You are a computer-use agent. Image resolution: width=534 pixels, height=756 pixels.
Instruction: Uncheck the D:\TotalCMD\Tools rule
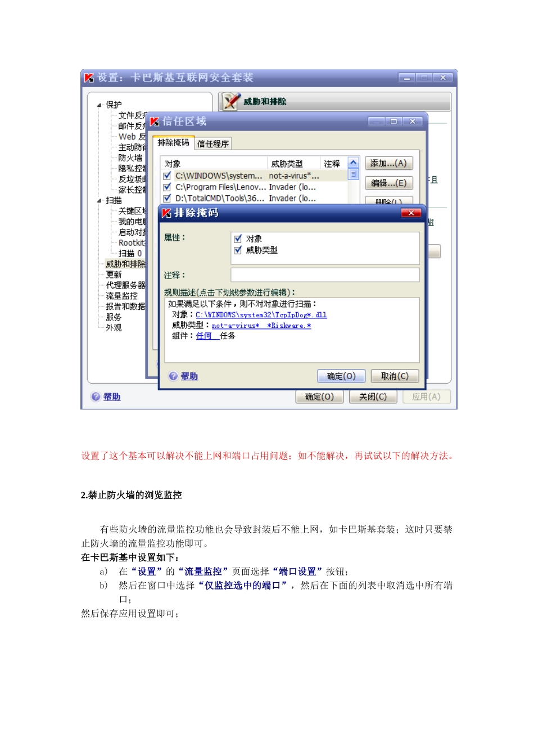[167, 198]
